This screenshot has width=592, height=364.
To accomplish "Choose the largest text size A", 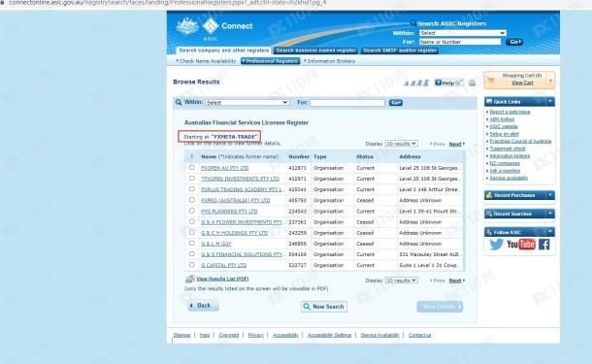I will [426, 83].
